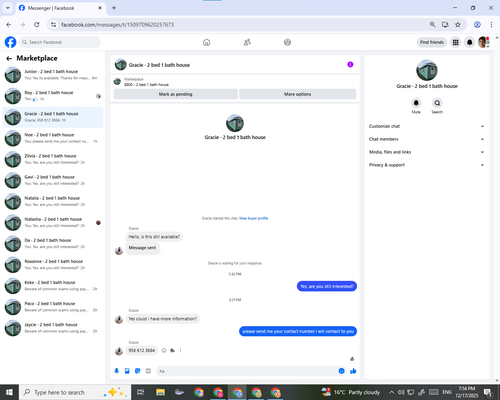The image size is (500, 400).
Task: Open more options for phone number message
Action: point(180,350)
